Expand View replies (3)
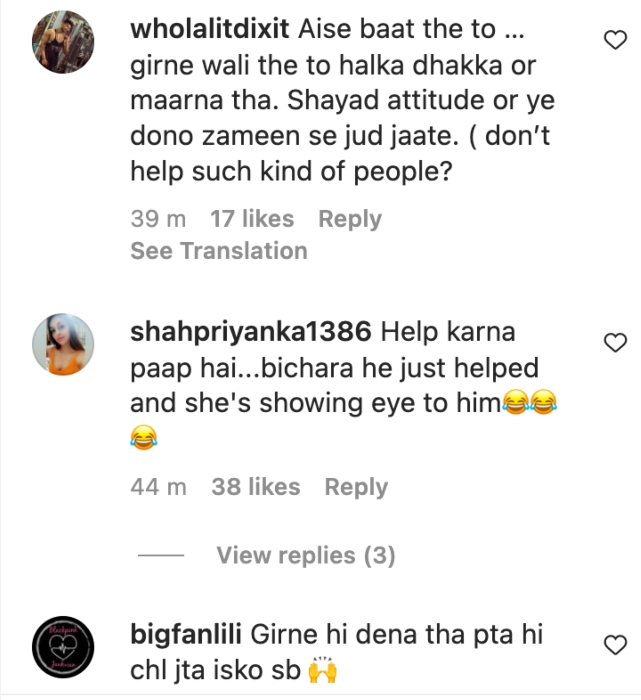641x700 pixels. [x=306, y=555]
